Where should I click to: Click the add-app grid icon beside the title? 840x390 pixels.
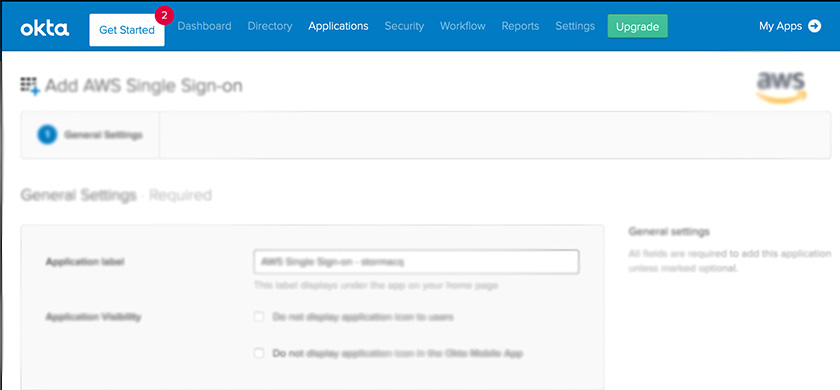coord(30,86)
